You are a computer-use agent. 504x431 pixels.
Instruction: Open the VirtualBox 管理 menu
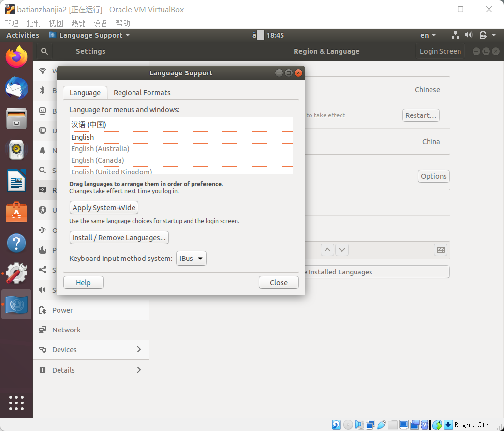pos(12,23)
